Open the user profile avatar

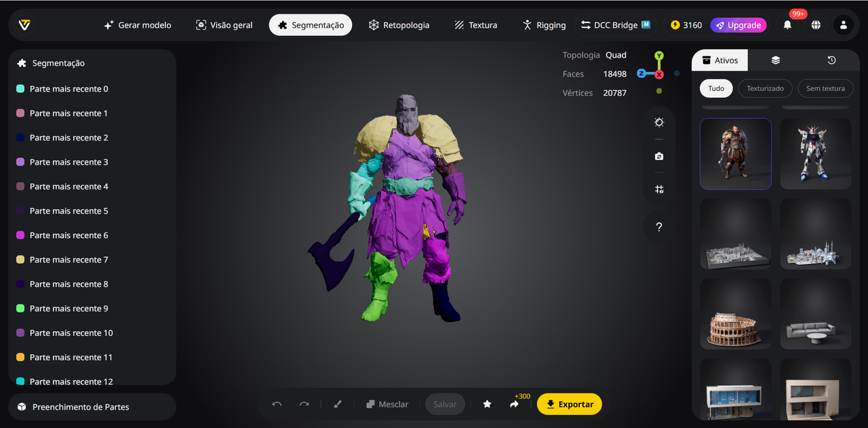pos(844,25)
